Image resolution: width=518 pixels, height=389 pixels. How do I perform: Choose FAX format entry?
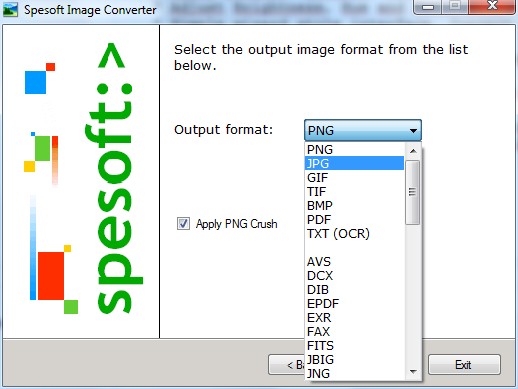point(355,331)
